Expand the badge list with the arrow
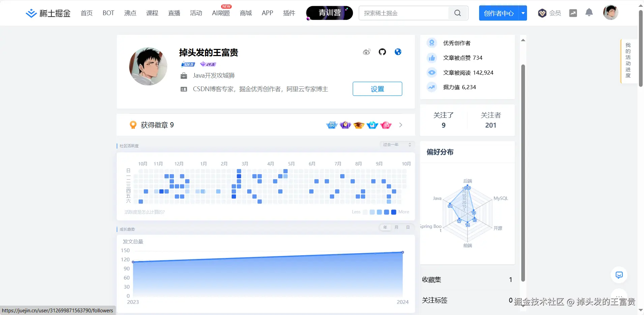644x315 pixels. click(x=401, y=125)
